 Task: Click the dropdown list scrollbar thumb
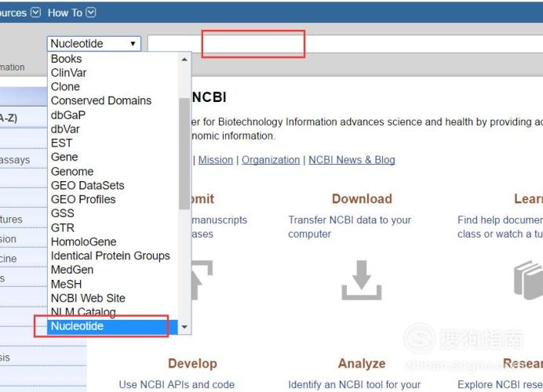tap(184, 154)
